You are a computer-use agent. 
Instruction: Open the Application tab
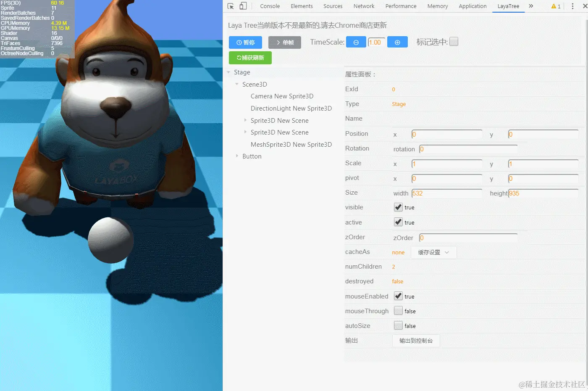click(x=472, y=6)
